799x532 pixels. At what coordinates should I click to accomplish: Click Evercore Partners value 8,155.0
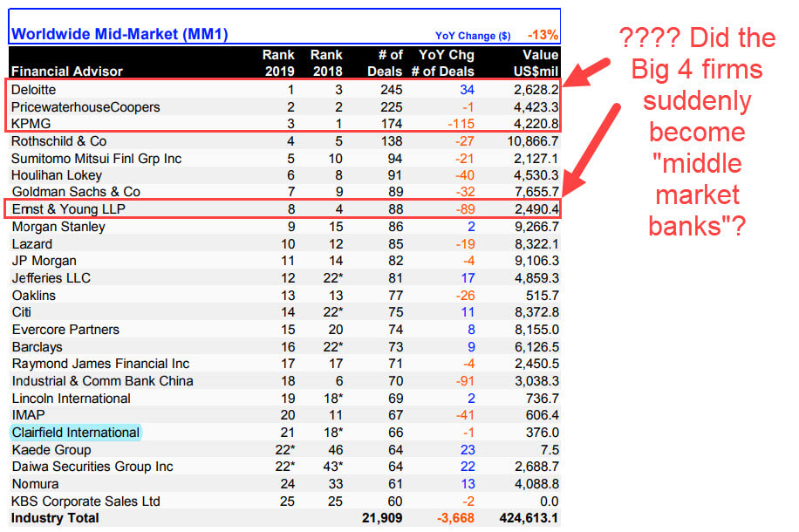pos(536,330)
